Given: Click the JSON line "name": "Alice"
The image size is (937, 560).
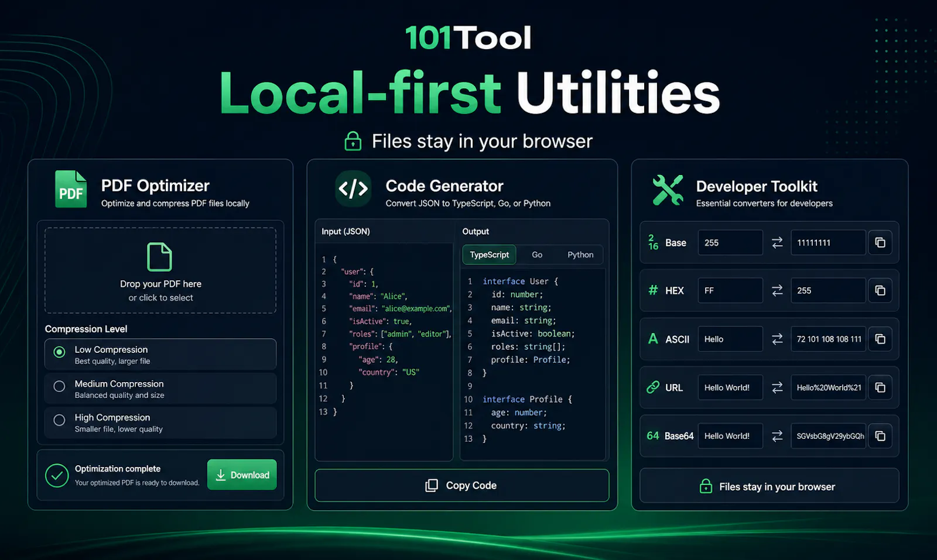Looking at the screenshot, I should point(378,296).
